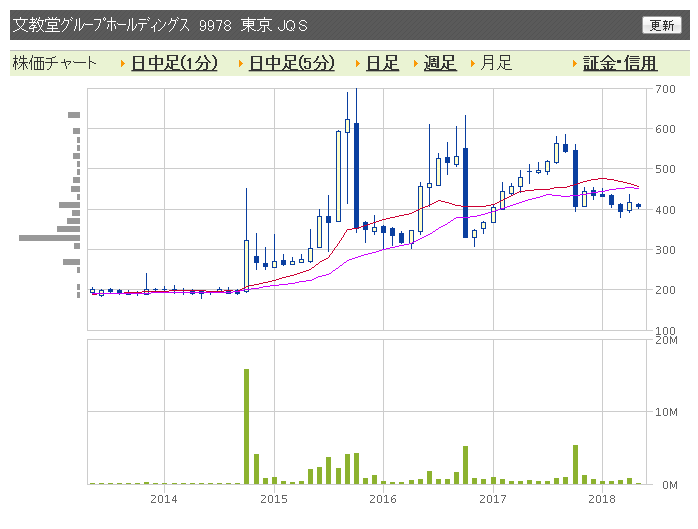Switch to the 日足 daily chart
Screen dimensions: 698x529
[382, 63]
